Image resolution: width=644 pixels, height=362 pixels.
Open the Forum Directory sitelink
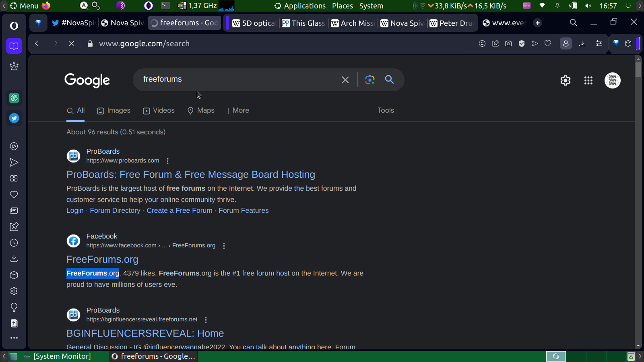(115, 211)
